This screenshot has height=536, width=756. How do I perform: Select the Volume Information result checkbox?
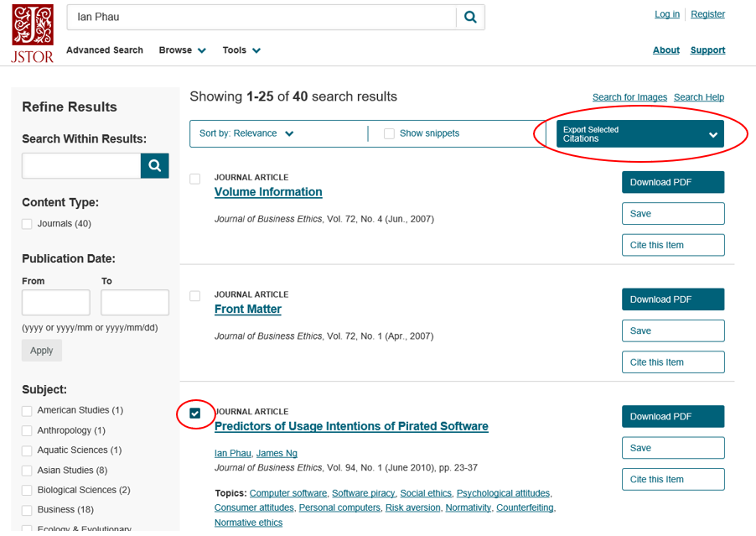pyautogui.click(x=194, y=179)
